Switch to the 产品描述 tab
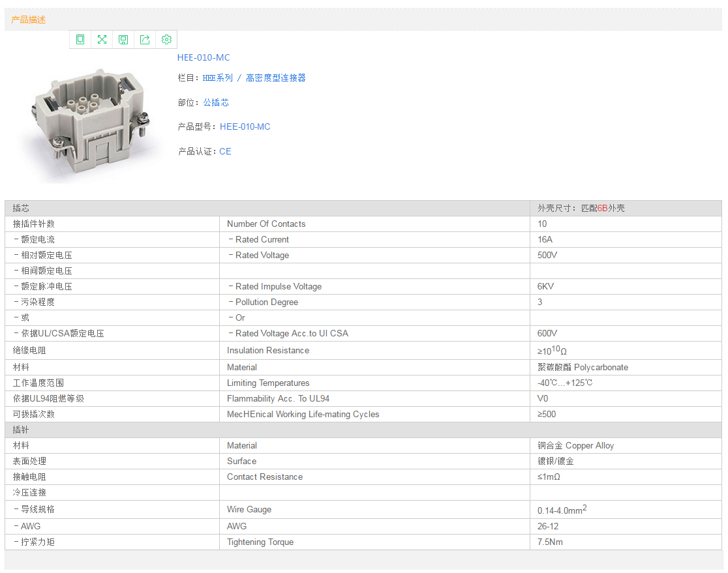Screen dimensions: 728x573 tap(29, 20)
